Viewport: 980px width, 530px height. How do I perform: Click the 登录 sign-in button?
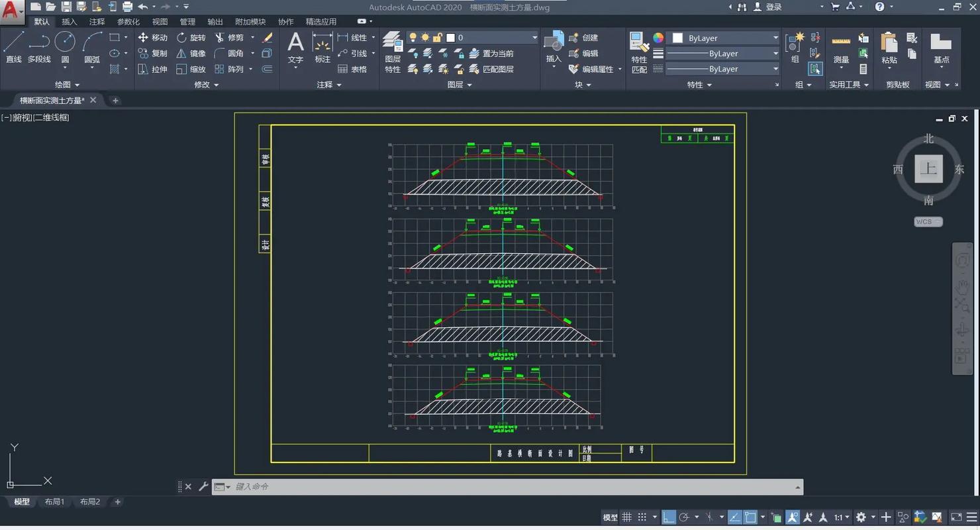pyautogui.click(x=773, y=7)
